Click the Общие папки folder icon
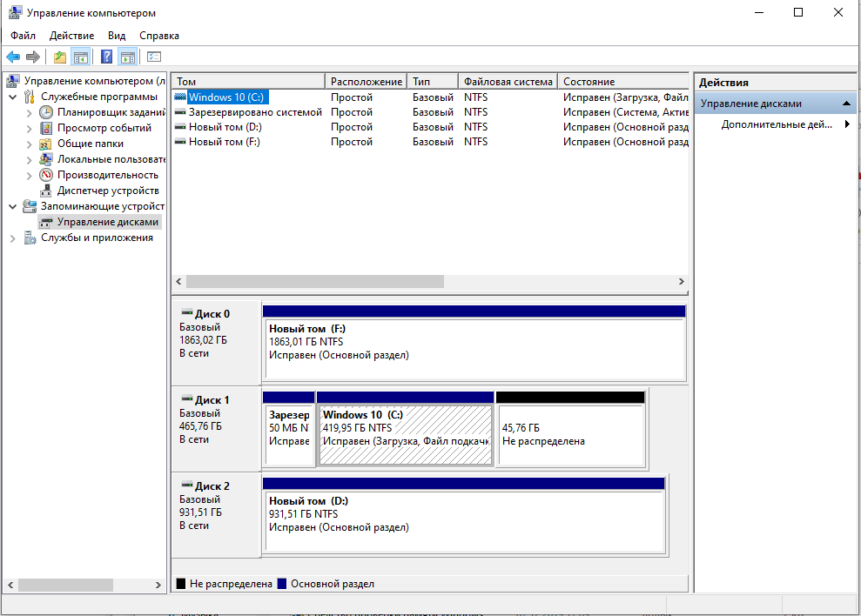The height and width of the screenshot is (616, 861). (46, 144)
